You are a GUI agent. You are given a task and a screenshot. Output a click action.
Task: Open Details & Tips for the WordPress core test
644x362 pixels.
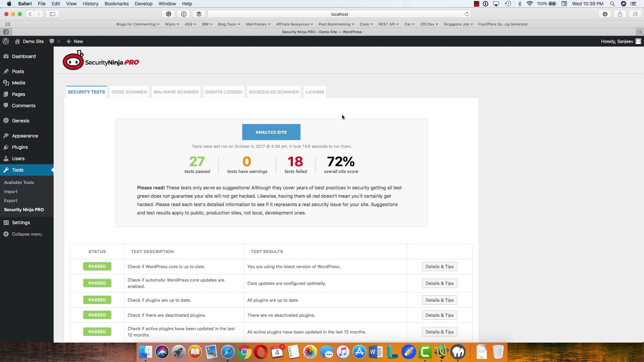click(x=439, y=266)
